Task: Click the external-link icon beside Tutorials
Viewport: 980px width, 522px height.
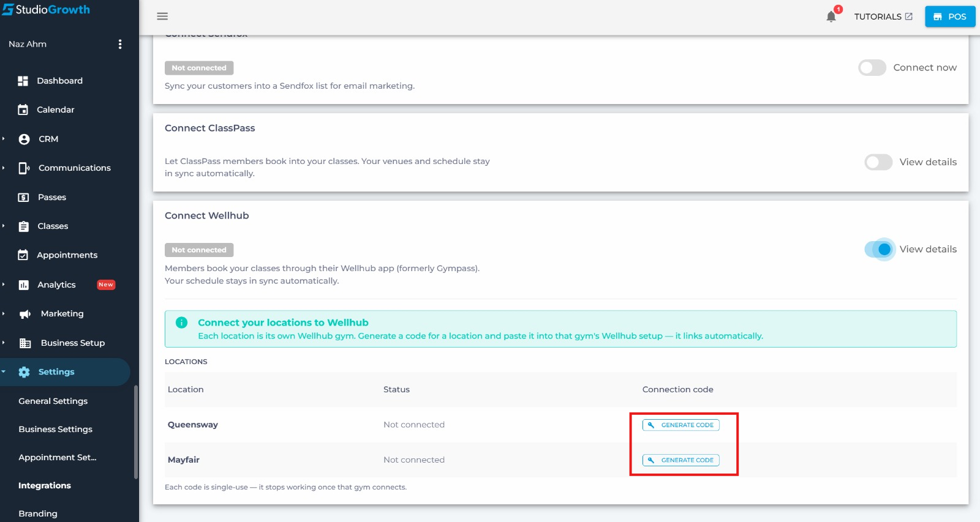Action: click(909, 17)
